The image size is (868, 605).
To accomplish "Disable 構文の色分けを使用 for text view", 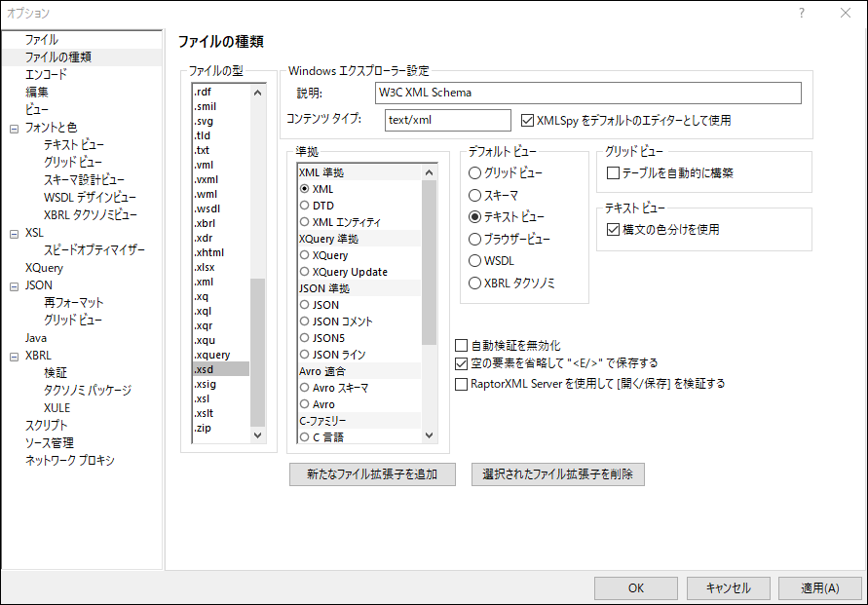I will (611, 229).
